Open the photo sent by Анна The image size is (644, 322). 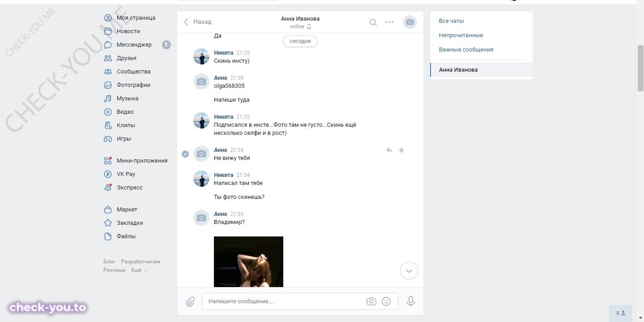248,262
